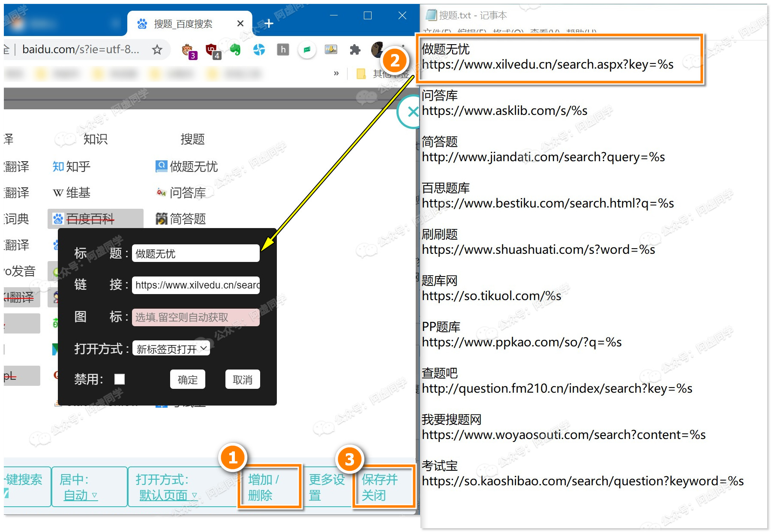Click 做题无忧 title line in Notepad
The height and width of the screenshot is (532, 771).
446,49
